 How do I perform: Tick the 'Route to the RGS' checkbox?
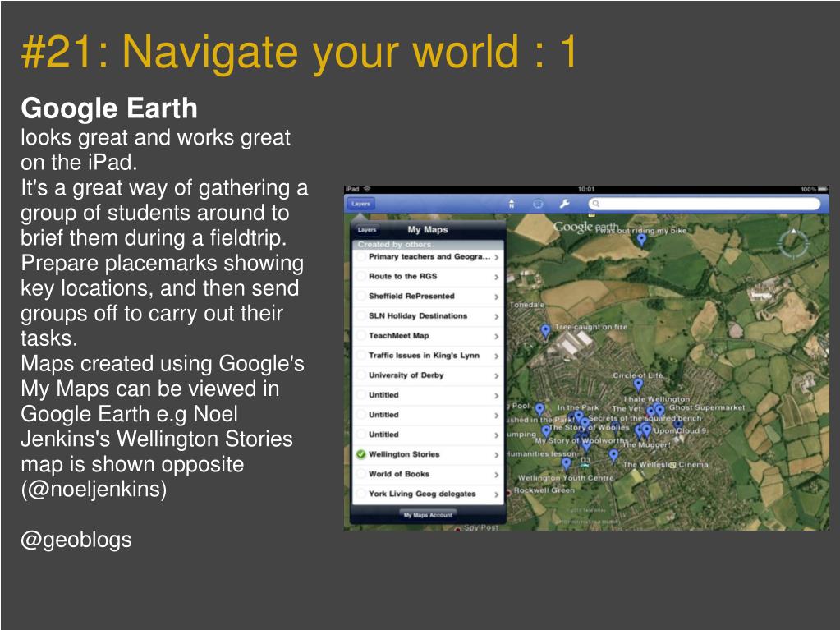pyautogui.click(x=361, y=277)
